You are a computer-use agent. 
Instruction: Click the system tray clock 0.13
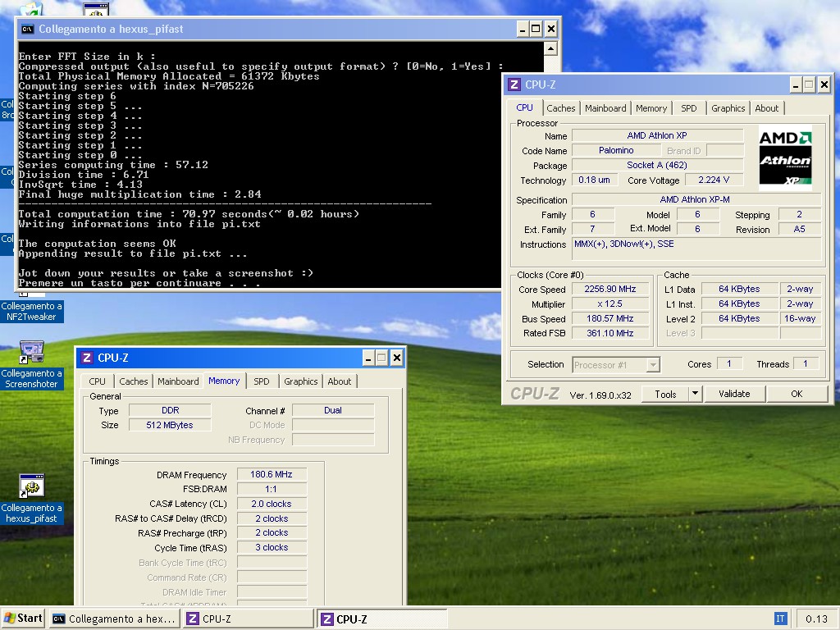click(816, 619)
